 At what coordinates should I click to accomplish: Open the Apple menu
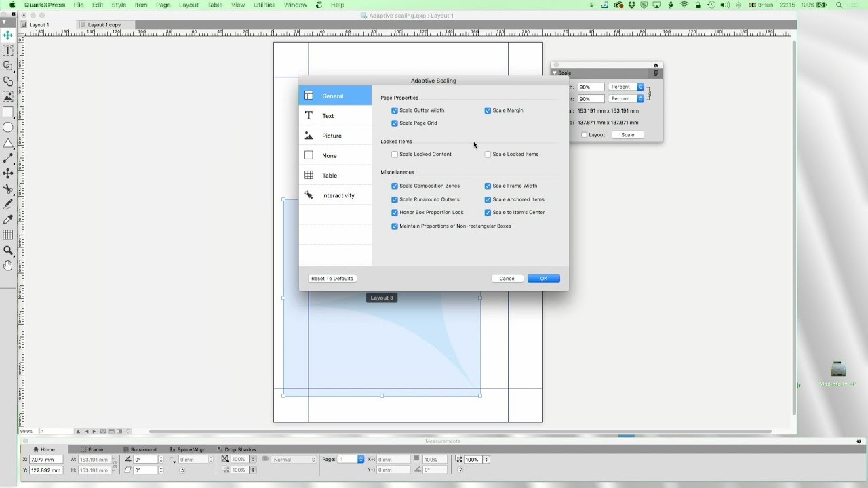(12, 5)
